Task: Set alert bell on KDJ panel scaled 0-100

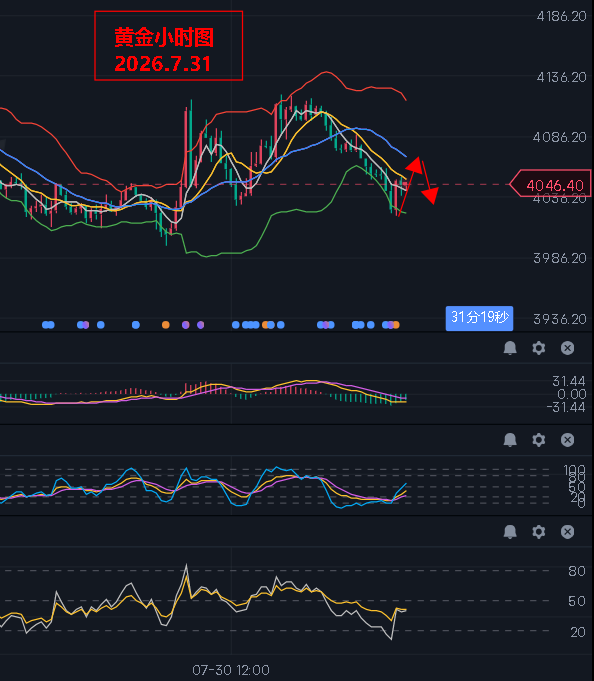Action: click(x=510, y=440)
